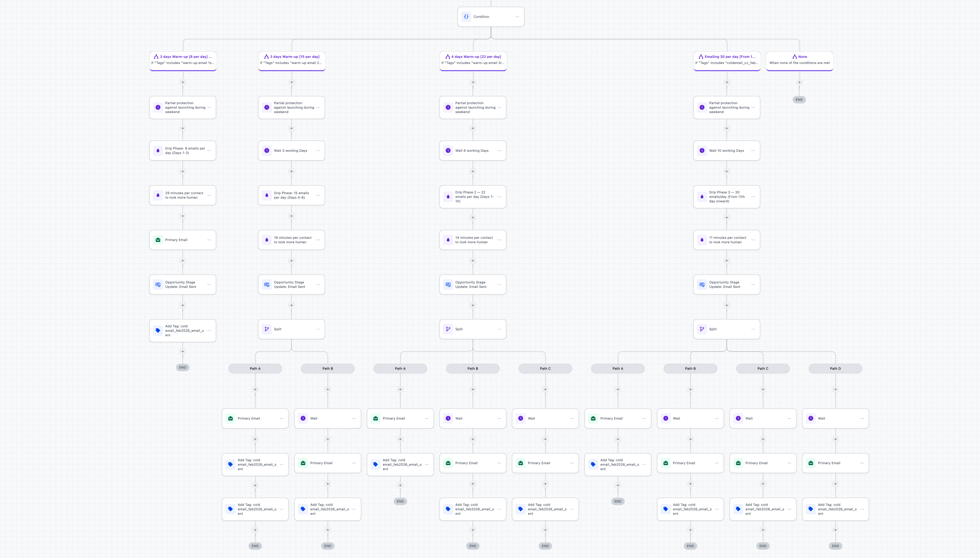The image size is (980, 558).
Task: Click the tag icon on "Add Tag: cold email_feb2026_email_sent"
Action: click(x=158, y=330)
